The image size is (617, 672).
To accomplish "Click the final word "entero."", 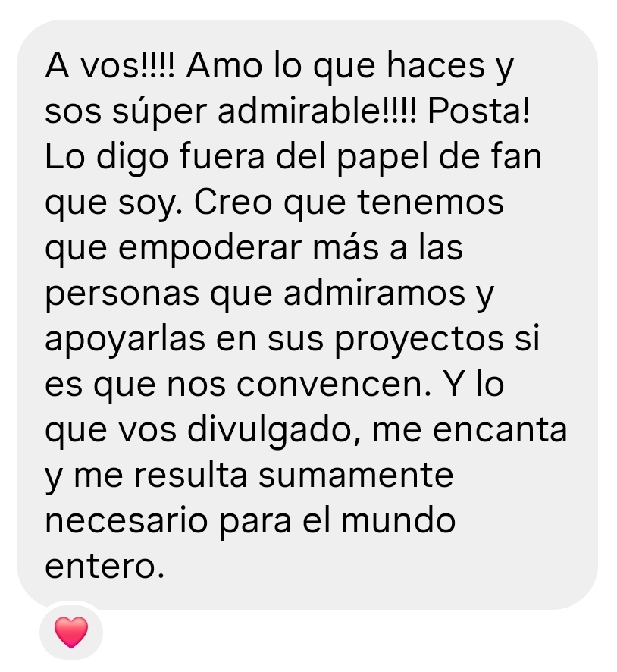I will point(105,567).
